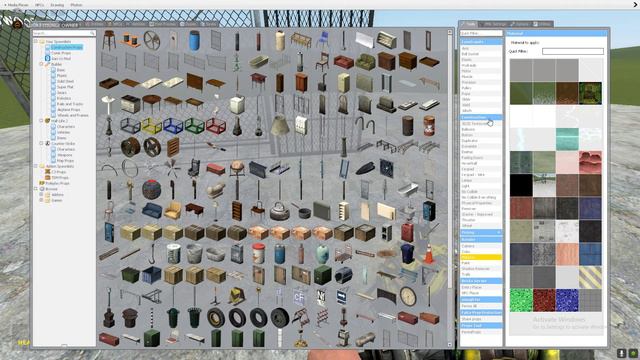Viewport: 640px width, 360px height.
Task: Select the No Collide tool
Action: point(481,191)
